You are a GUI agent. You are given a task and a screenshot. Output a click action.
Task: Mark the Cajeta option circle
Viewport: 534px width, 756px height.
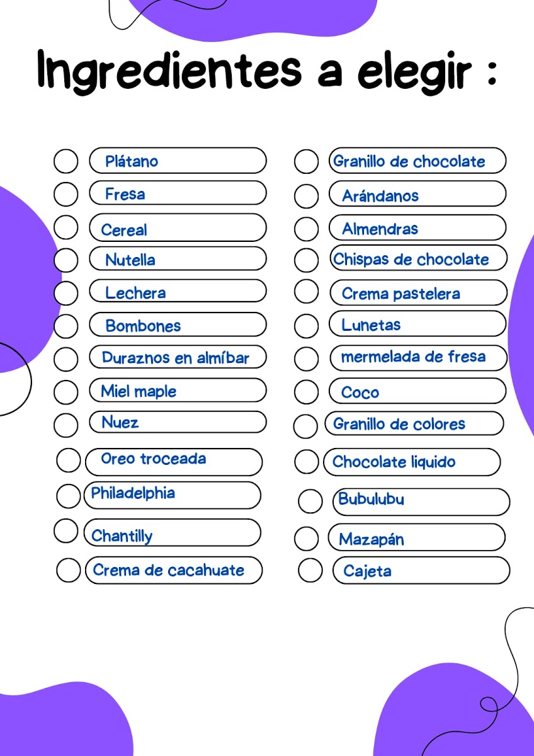pos(310,570)
